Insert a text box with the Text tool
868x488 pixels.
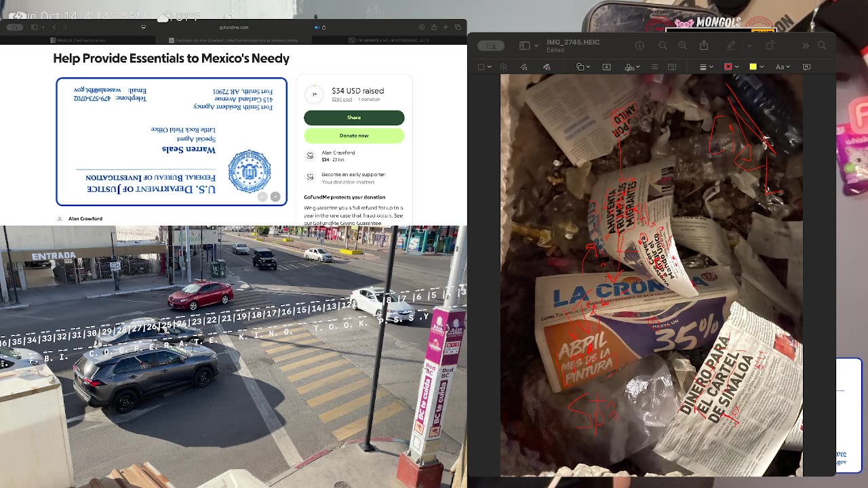pos(606,66)
